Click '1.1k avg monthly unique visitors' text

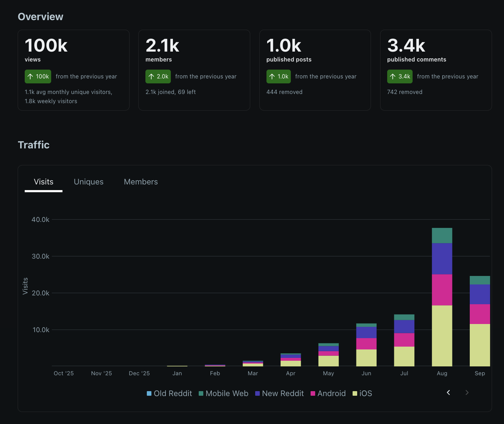click(x=68, y=92)
